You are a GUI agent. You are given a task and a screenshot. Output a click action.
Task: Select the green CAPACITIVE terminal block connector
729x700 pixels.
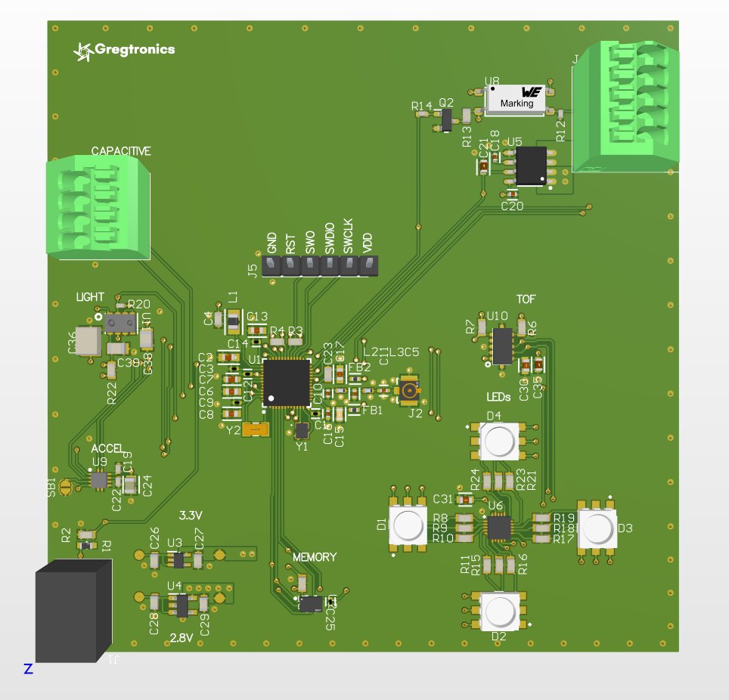click(x=98, y=207)
